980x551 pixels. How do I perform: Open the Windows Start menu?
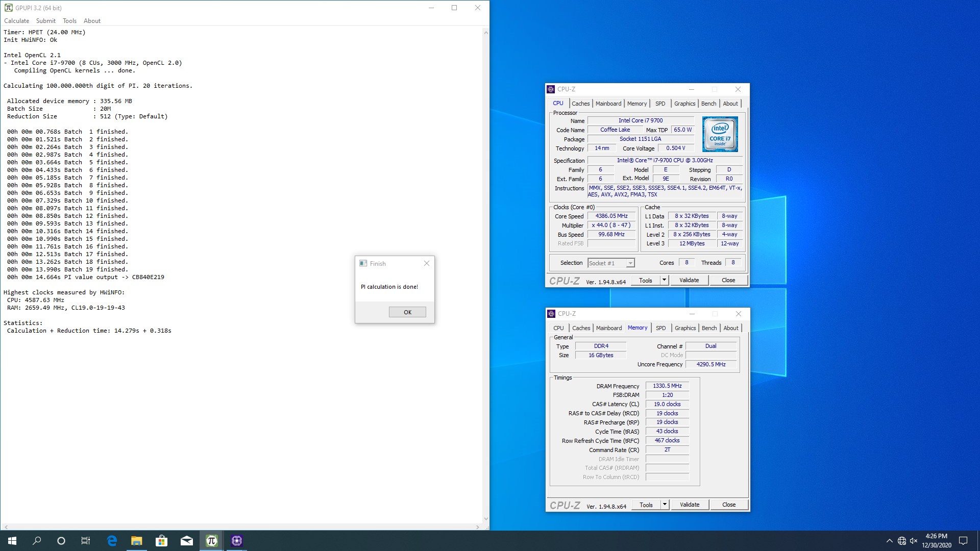click(12, 541)
